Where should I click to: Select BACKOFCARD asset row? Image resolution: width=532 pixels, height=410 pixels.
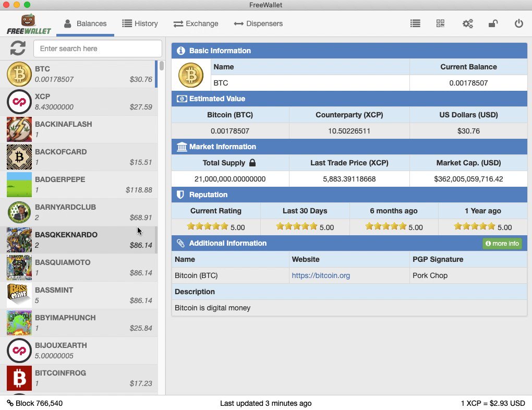pyautogui.click(x=79, y=157)
